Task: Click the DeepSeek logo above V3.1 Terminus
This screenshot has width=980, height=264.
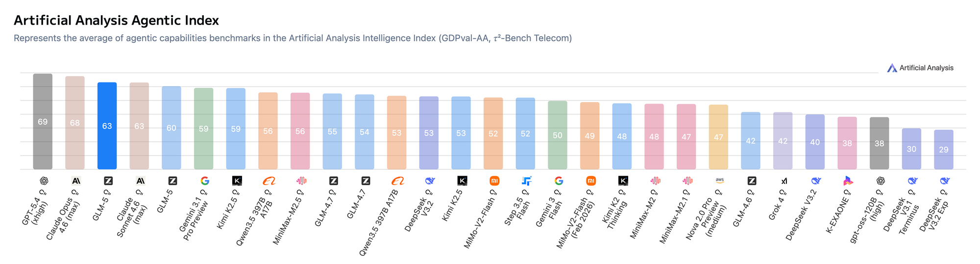Action: (912, 181)
